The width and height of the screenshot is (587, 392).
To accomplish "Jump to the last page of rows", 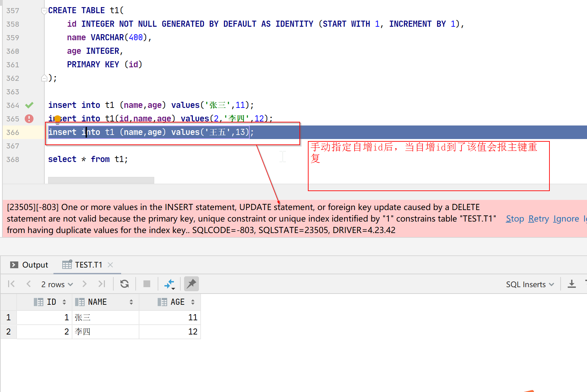I will click(x=101, y=284).
